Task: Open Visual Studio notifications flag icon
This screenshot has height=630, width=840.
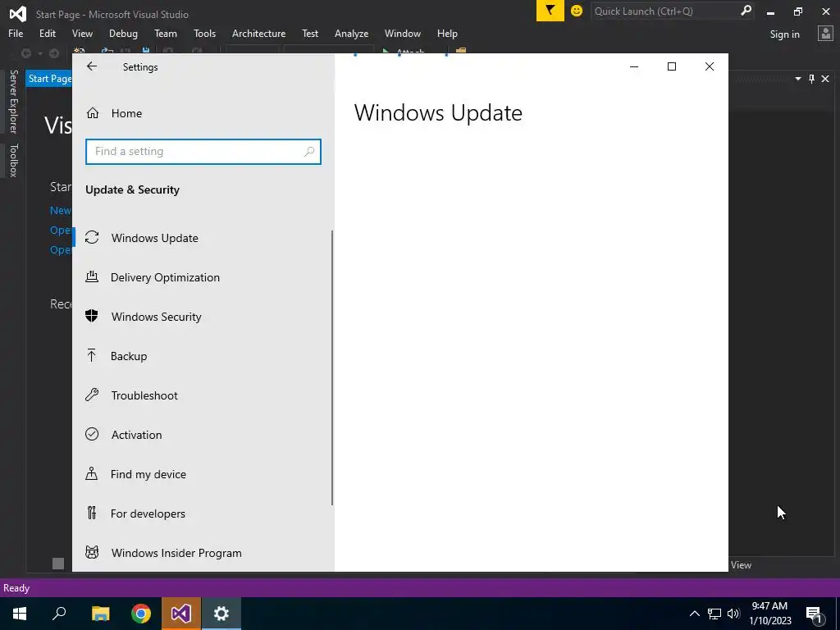Action: 550,11
